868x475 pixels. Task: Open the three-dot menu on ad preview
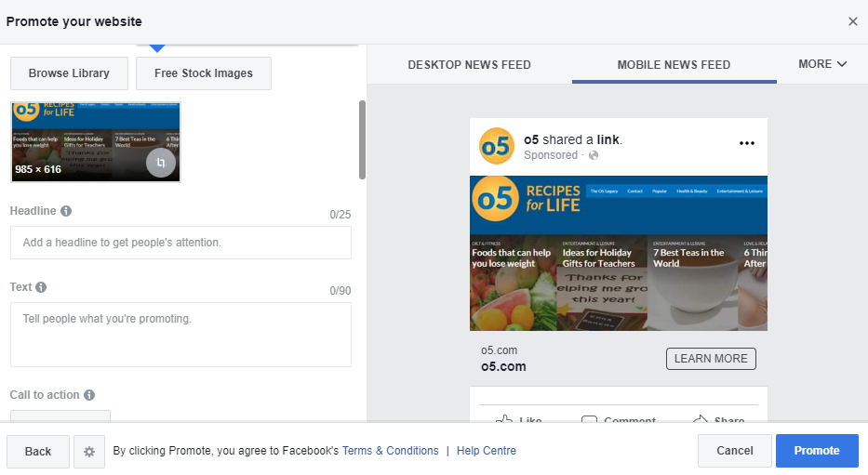tap(746, 143)
